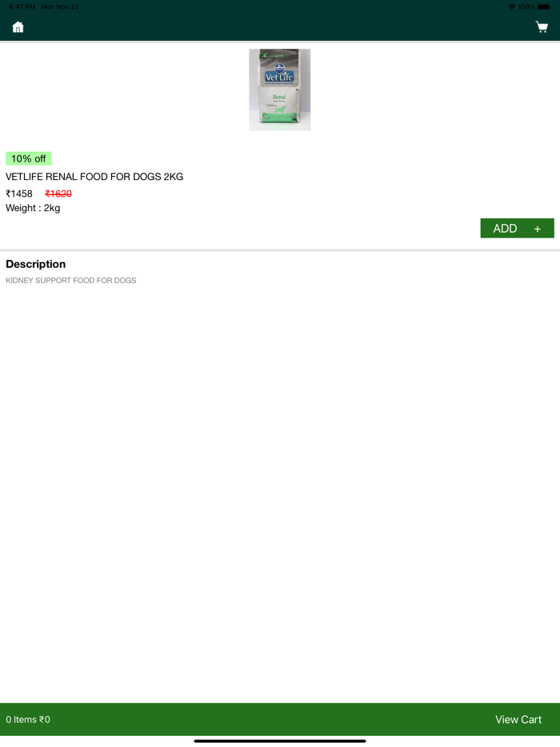Open the shopping cart icon in header
560x747 pixels.
[x=542, y=27]
